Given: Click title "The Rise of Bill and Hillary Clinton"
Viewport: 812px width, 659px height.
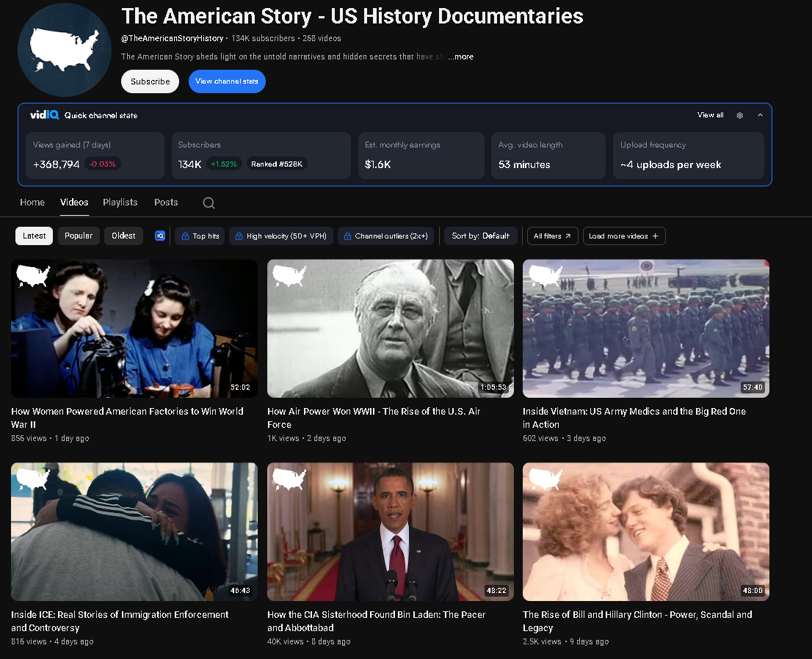Looking at the screenshot, I should pos(637,622).
